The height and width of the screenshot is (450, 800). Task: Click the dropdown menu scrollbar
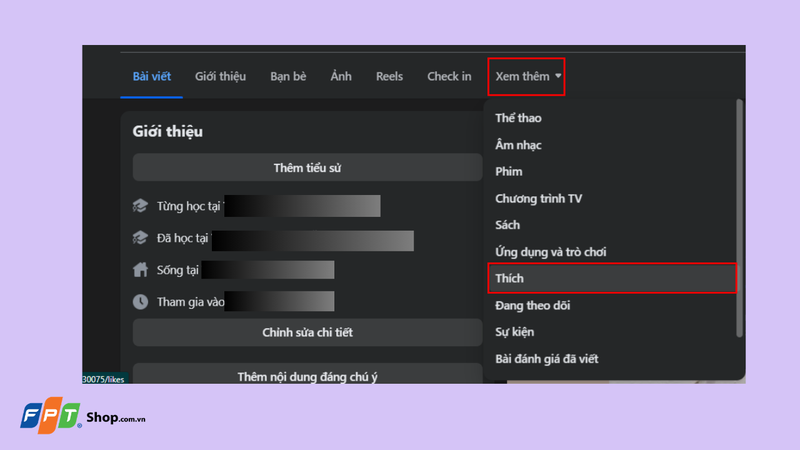pos(739,218)
